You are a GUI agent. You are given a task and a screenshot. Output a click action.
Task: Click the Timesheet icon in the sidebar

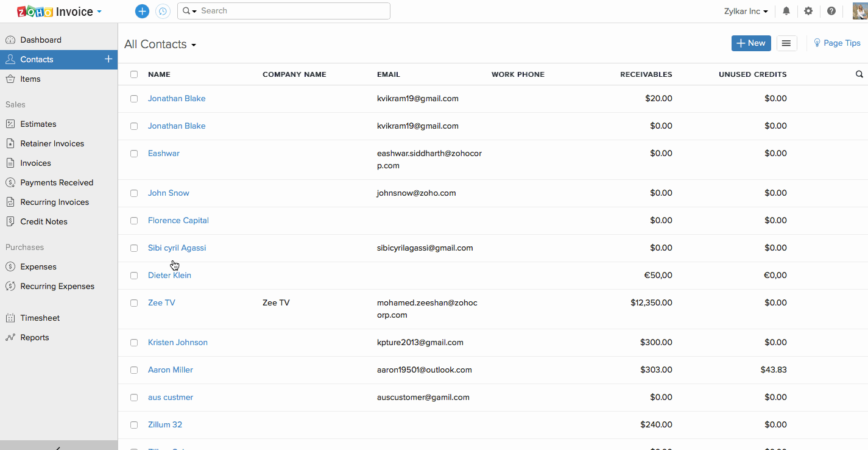(10, 318)
